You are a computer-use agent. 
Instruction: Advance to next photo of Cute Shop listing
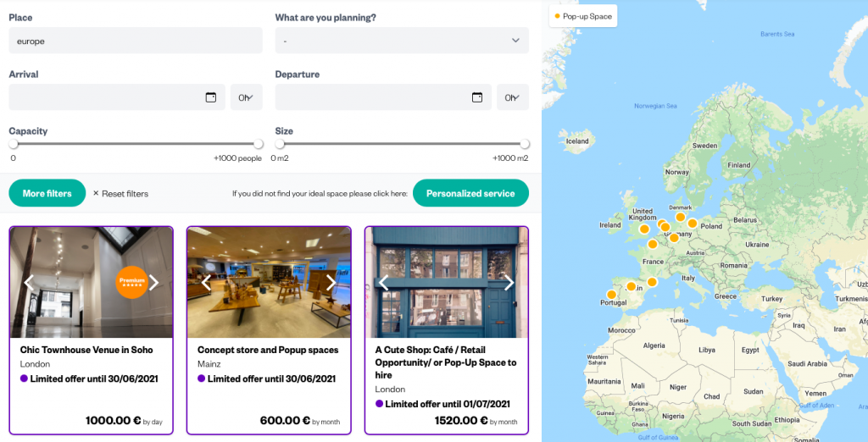[x=509, y=283]
